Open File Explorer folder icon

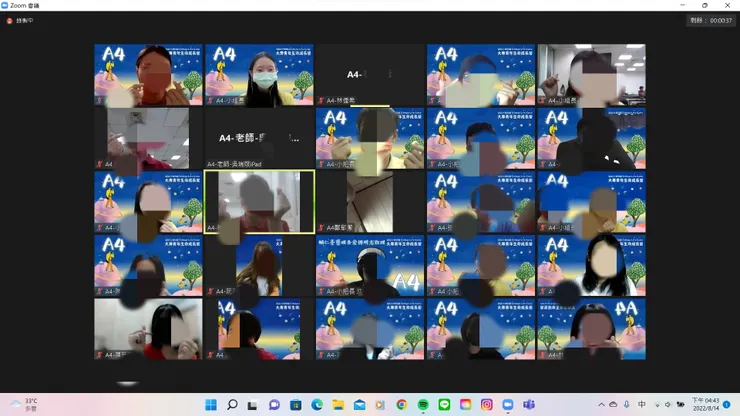338,405
